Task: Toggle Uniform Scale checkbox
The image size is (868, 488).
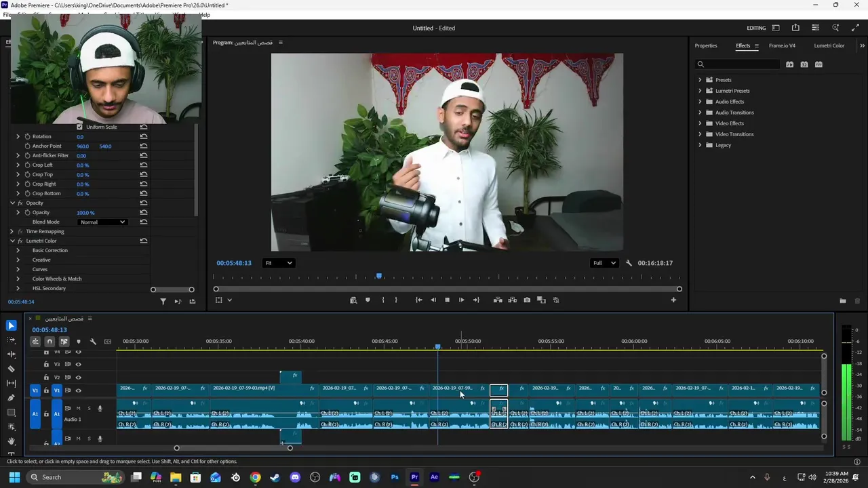Action: [79, 127]
